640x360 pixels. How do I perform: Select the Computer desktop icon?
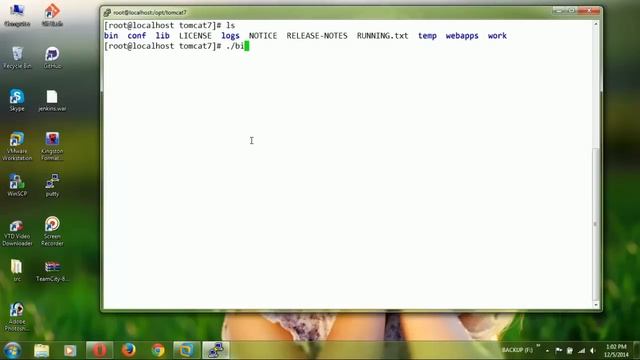17,15
